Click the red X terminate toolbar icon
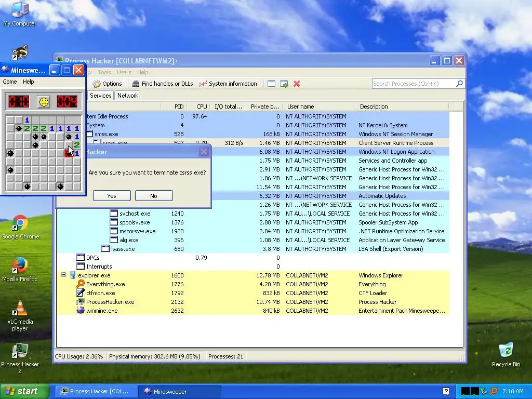The width and height of the screenshot is (532, 399). [297, 84]
